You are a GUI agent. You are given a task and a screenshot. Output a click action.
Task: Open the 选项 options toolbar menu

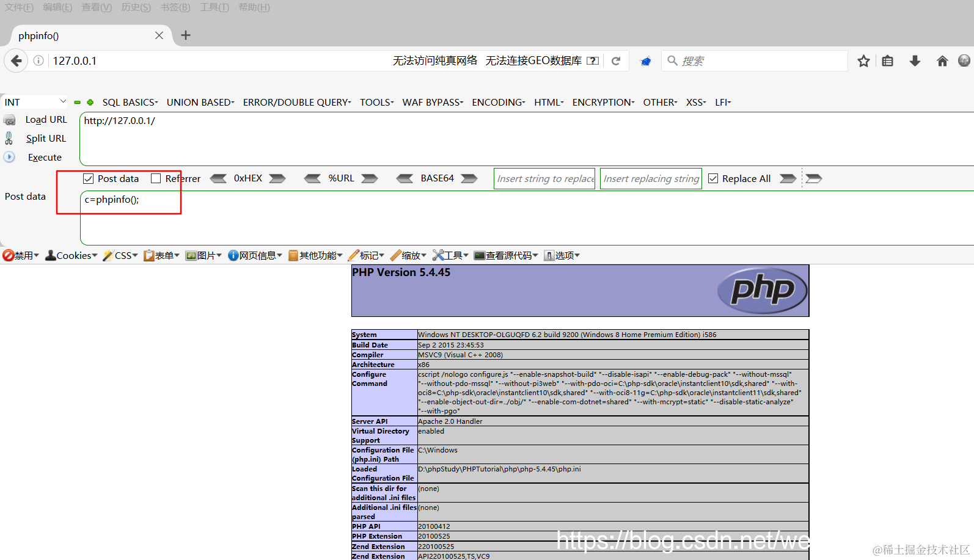(562, 255)
